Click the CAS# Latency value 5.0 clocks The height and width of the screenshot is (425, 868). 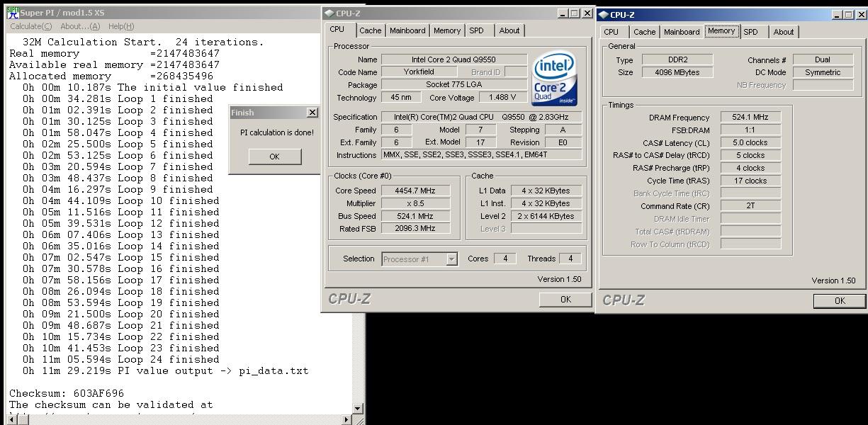pyautogui.click(x=751, y=143)
